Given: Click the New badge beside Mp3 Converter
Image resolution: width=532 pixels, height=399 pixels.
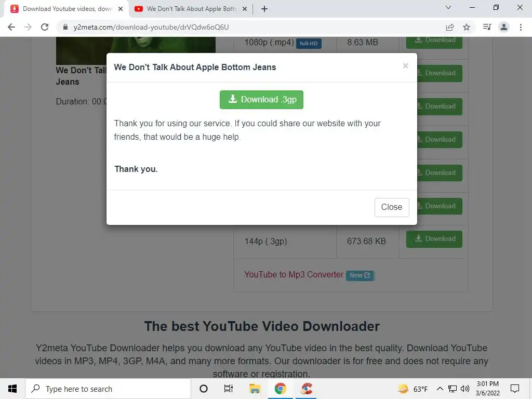Looking at the screenshot, I should 360,275.
